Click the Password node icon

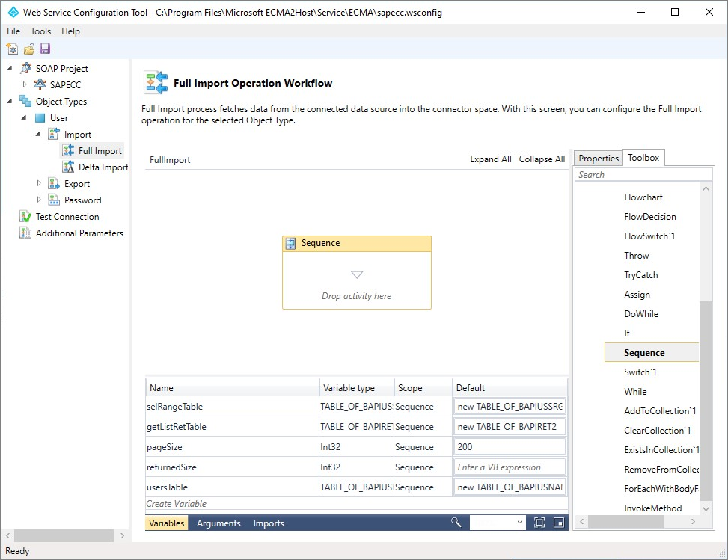pyautogui.click(x=55, y=200)
